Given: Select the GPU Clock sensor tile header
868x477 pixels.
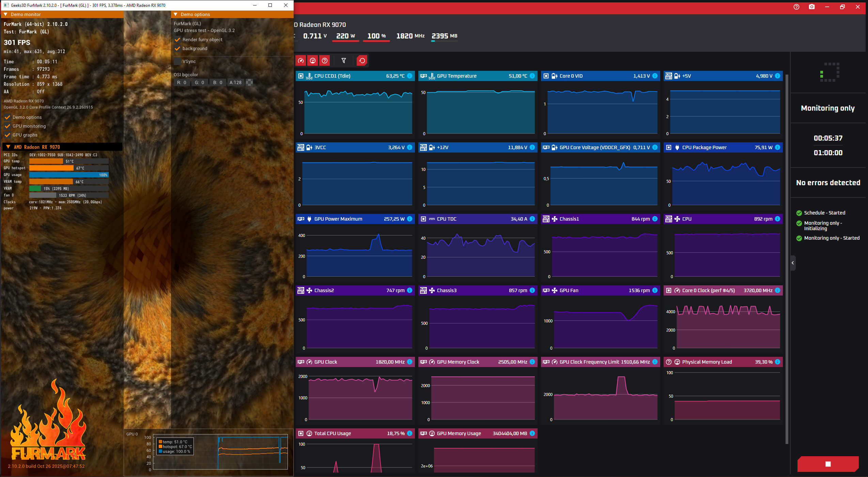Looking at the screenshot, I should pos(355,362).
